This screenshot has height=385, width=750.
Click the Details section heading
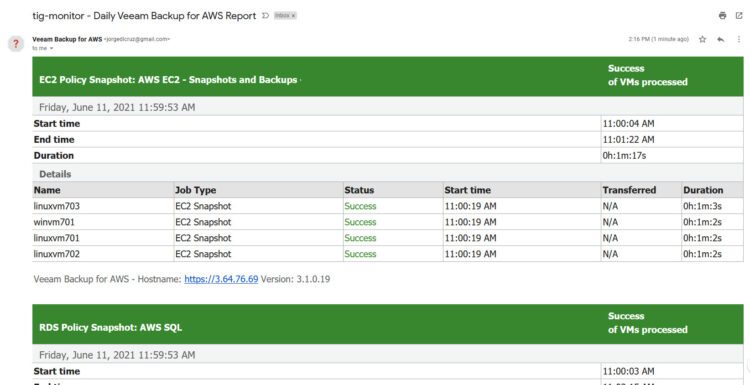(x=55, y=174)
